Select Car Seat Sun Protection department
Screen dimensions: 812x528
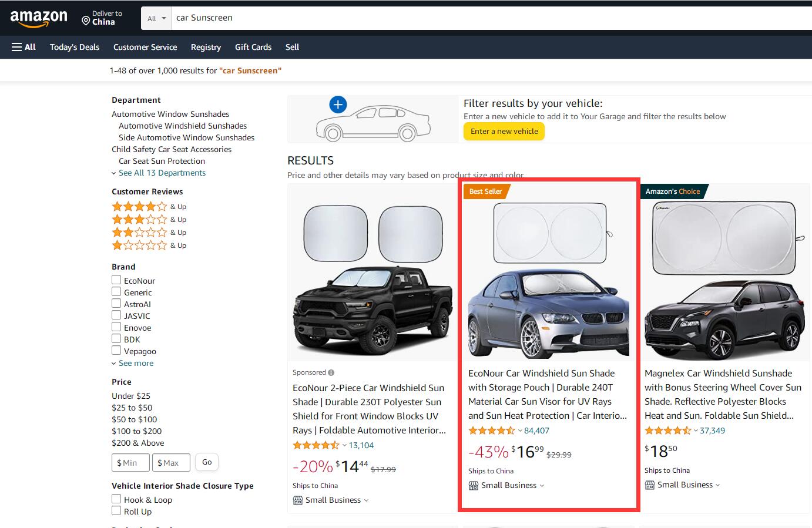(x=162, y=161)
